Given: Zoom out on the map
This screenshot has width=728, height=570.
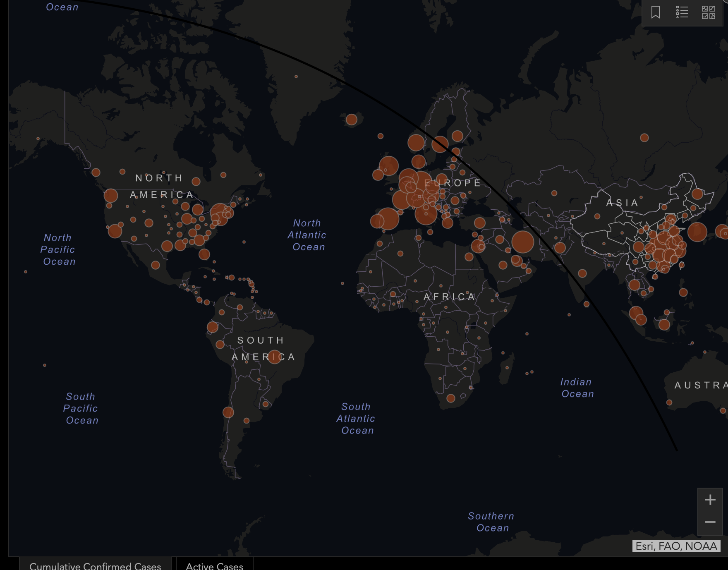Looking at the screenshot, I should [710, 522].
